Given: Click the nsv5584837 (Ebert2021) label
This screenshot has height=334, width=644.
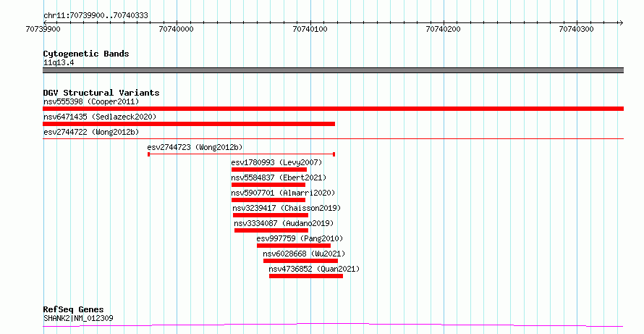Looking at the screenshot, I should coord(279,178).
